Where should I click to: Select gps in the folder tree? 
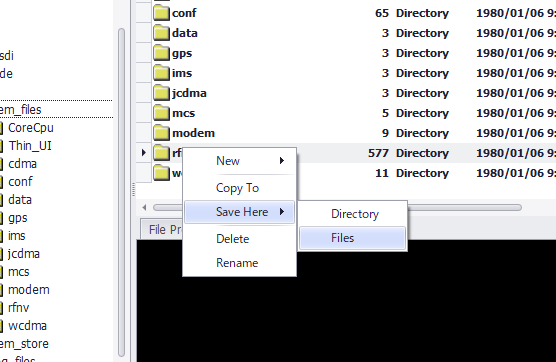tap(18, 218)
